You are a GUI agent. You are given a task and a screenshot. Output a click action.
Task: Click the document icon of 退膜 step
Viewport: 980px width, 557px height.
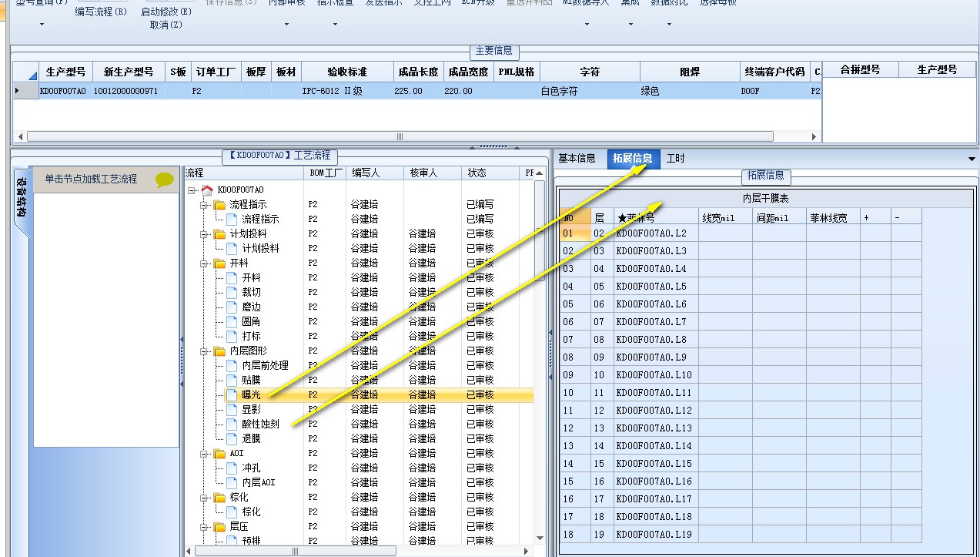[x=232, y=438]
